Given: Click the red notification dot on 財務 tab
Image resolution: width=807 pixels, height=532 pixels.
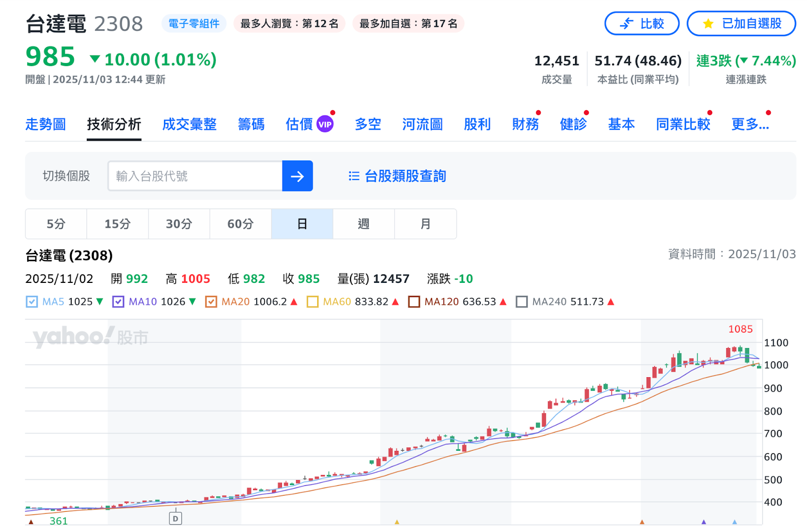Looking at the screenshot, I should (539, 113).
